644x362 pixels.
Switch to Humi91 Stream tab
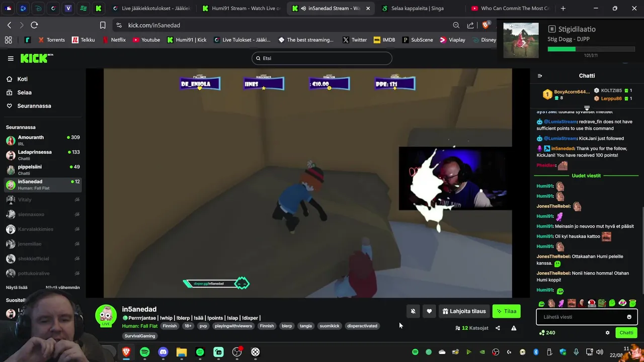241,8
